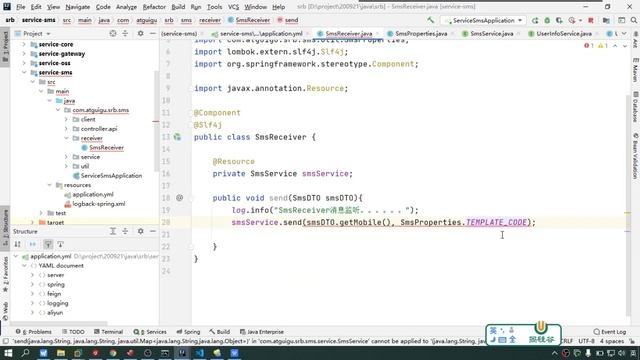Expand the client package folder

[66, 119]
